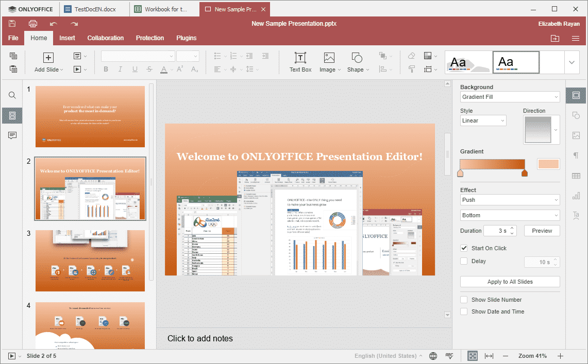Click Open file location icon
The height and width of the screenshot is (364, 588).
pos(555,38)
